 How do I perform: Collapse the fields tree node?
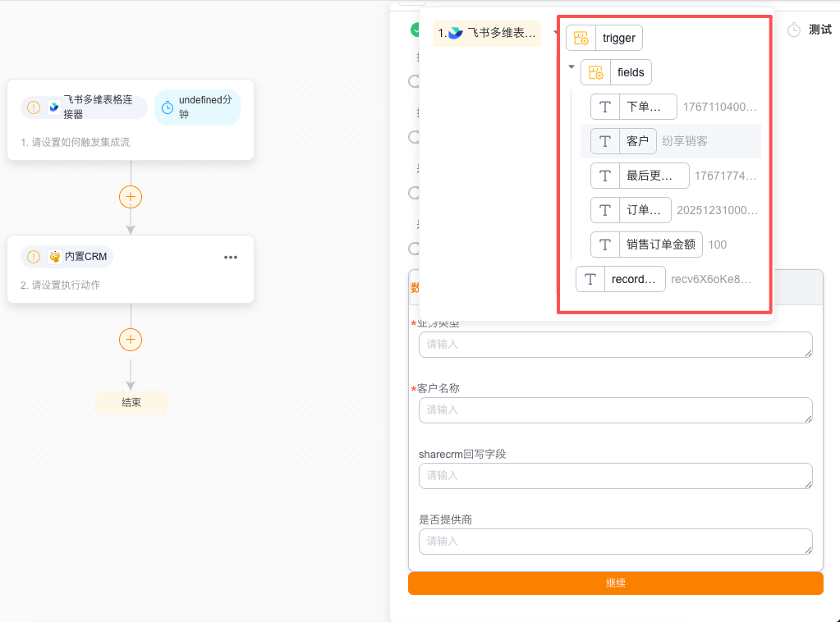pos(571,67)
